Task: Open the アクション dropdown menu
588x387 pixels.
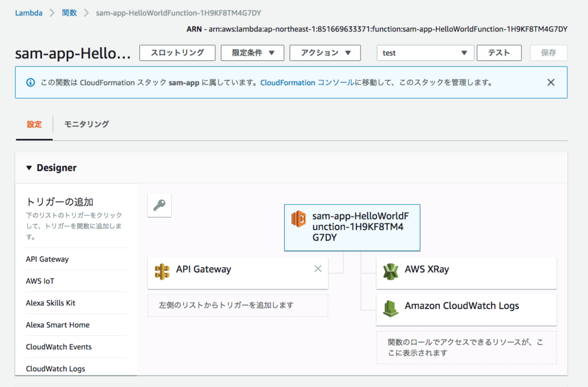Action: coord(325,53)
